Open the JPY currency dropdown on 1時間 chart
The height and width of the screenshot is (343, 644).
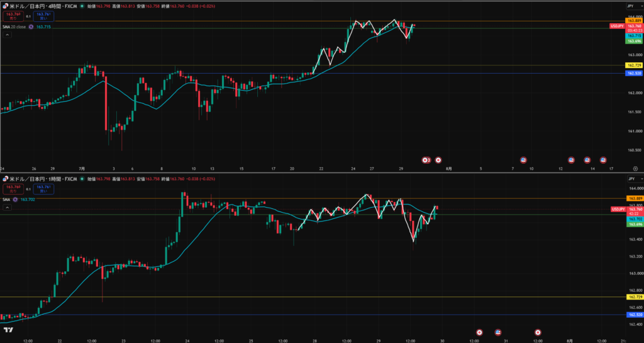(x=635, y=179)
